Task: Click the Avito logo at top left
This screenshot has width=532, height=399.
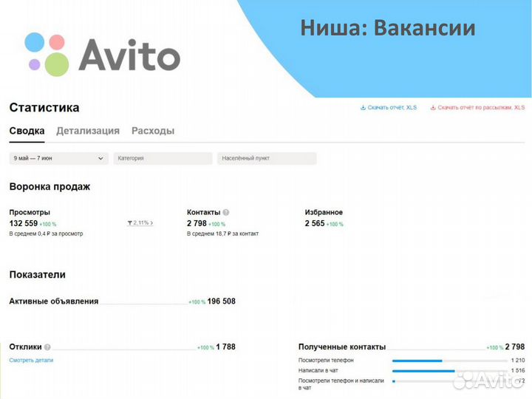Action: 102,54
